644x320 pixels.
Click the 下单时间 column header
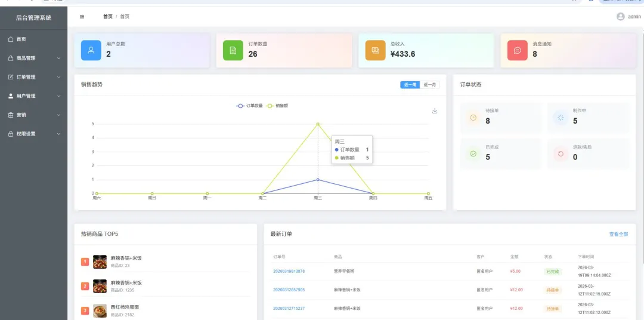[x=586, y=257]
